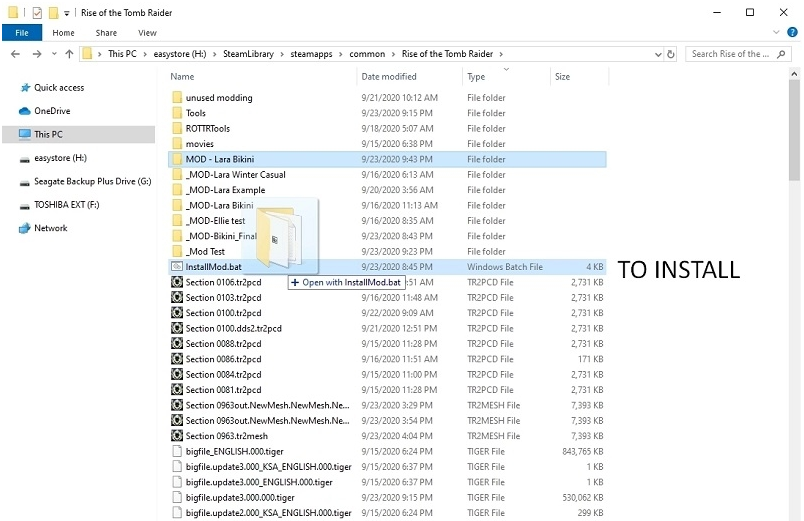Select the movies folder icon
The image size is (804, 521).
177,144
